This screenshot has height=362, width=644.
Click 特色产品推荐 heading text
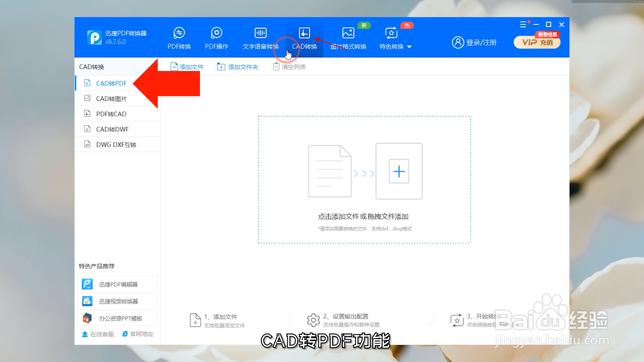(x=97, y=266)
